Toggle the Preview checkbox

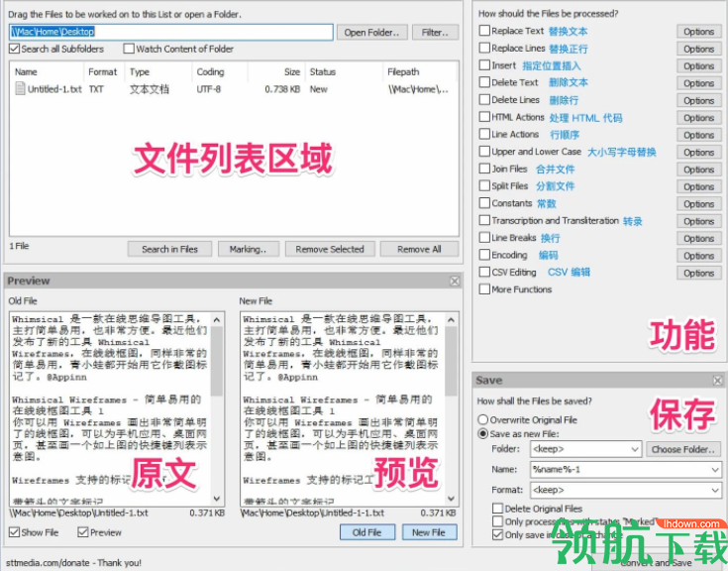(83, 532)
